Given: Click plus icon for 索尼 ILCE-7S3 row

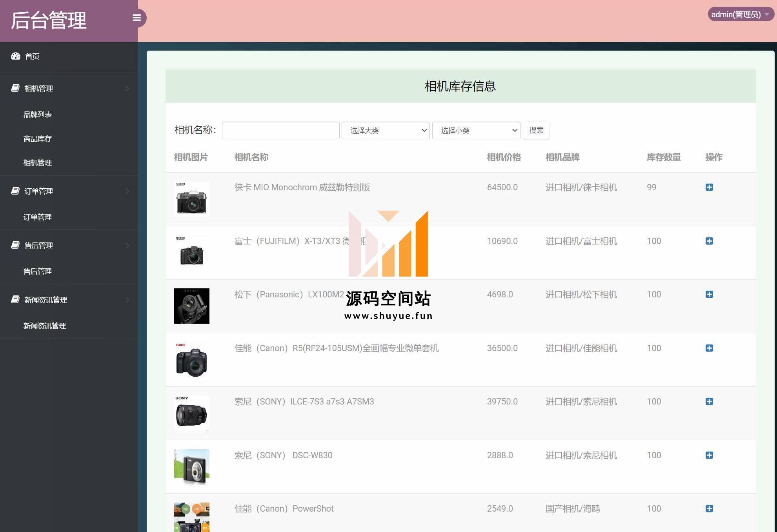Looking at the screenshot, I should tap(709, 401).
